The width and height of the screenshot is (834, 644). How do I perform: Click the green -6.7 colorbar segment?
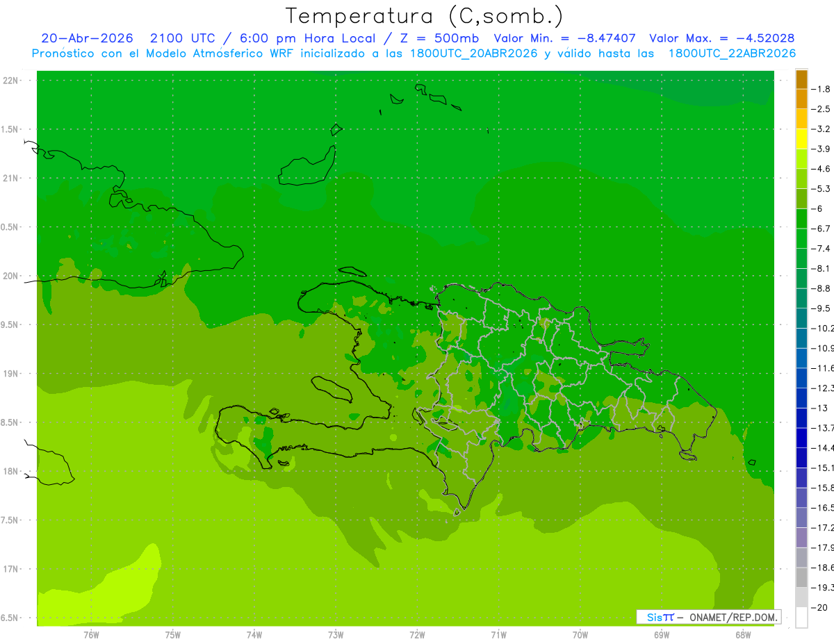tap(801, 219)
